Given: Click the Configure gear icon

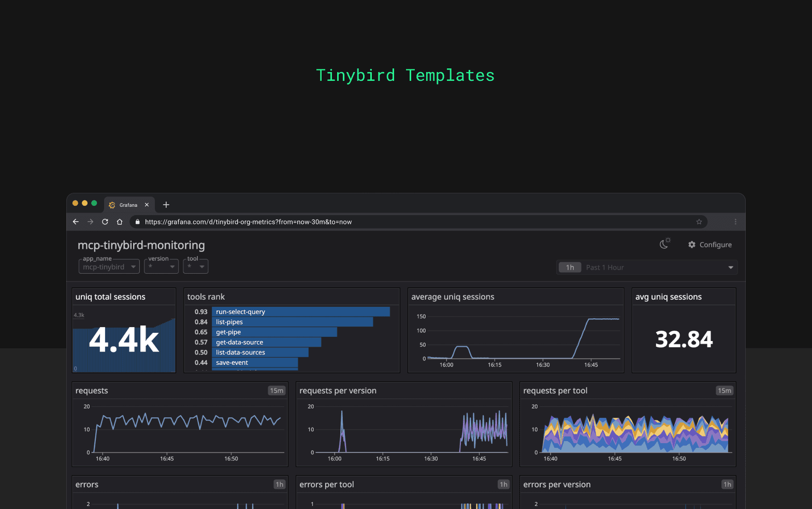Looking at the screenshot, I should coord(692,245).
